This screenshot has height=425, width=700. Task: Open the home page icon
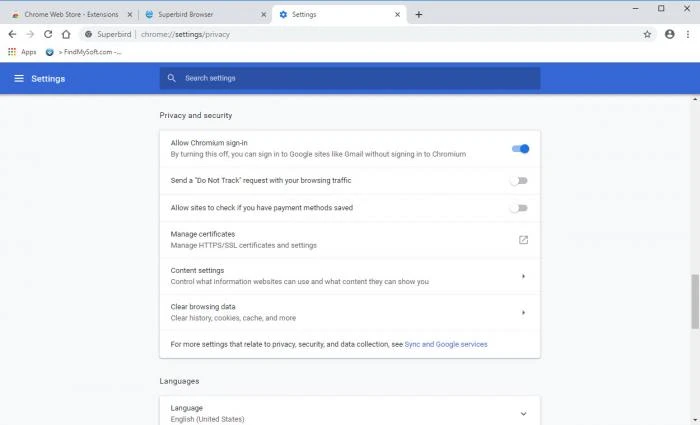tap(66, 34)
